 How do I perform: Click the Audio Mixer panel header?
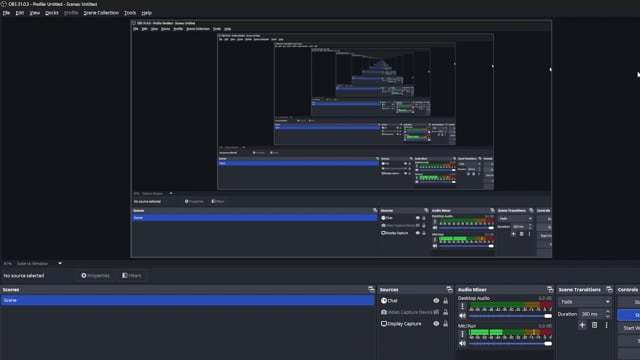(505, 289)
